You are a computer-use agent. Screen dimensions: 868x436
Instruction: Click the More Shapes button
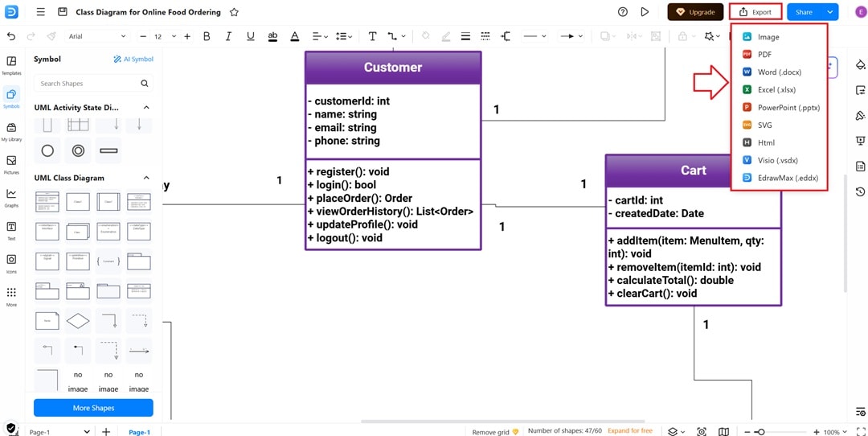[93, 408]
